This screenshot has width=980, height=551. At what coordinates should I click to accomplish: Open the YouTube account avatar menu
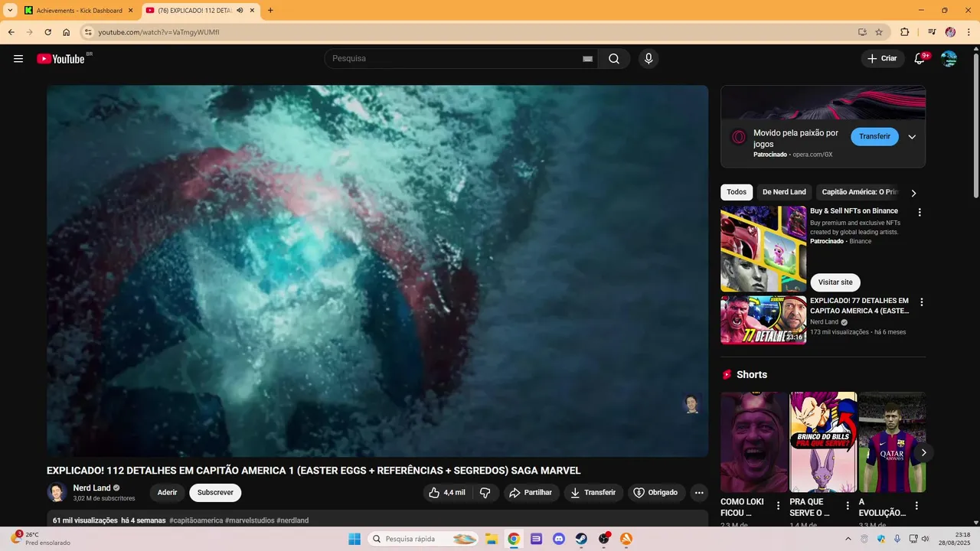(949, 59)
